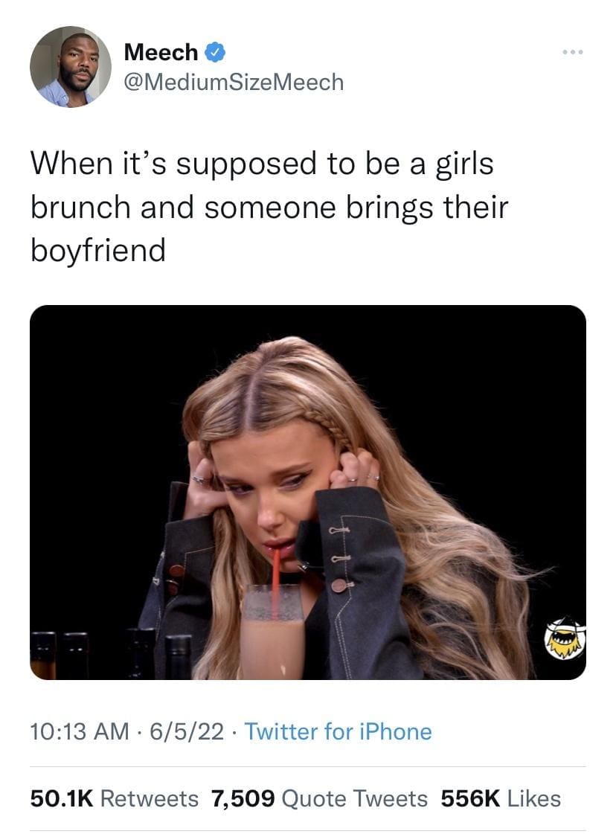616x840 pixels.
Task: Open the three-dot more options menu
Action: point(573,52)
